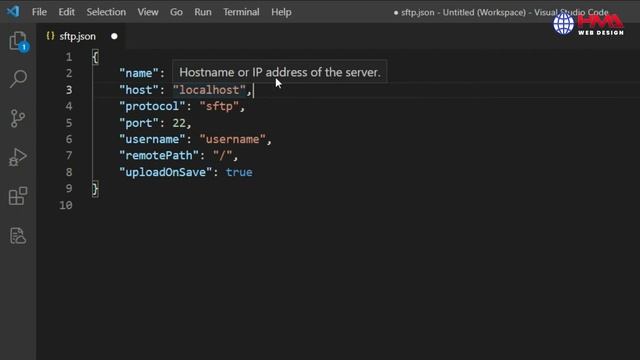
Task: Click the "host" key on line 3
Action: tap(138, 90)
